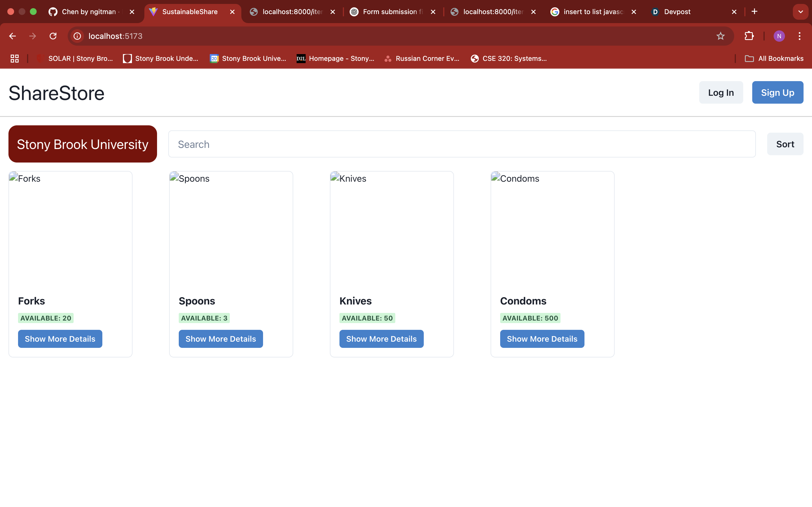Viewport: 812px width, 507px height.
Task: Open the Sort options
Action: tap(785, 144)
